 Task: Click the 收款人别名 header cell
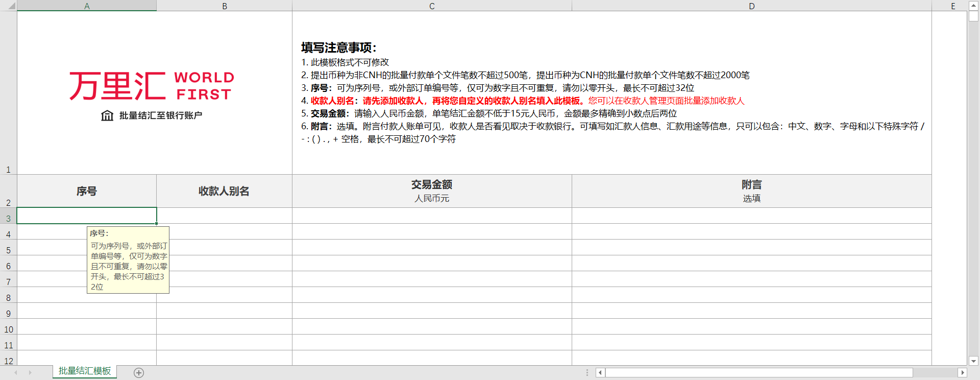[224, 191]
